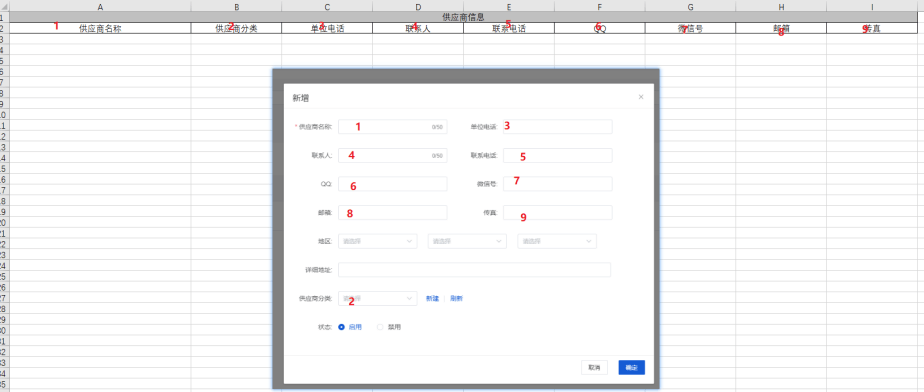The width and height of the screenshot is (924, 392).
Task: Focus the 联系电话 input field in dialog
Action: pyautogui.click(x=557, y=156)
